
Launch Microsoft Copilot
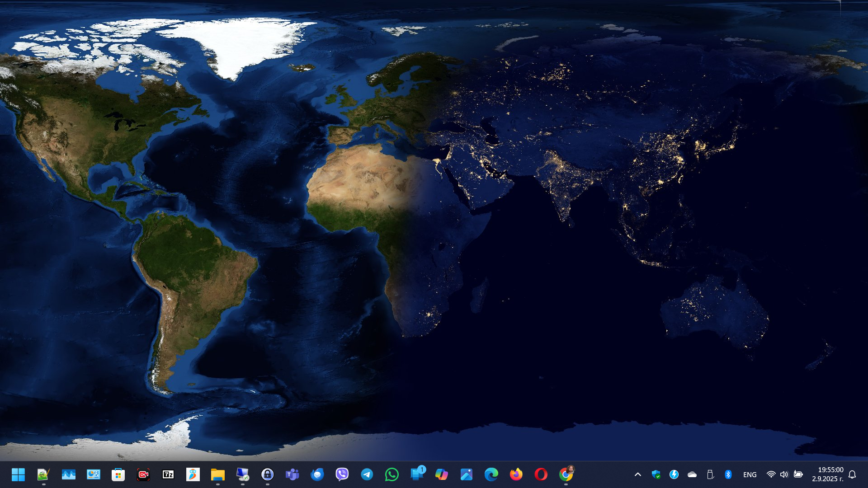click(x=441, y=474)
